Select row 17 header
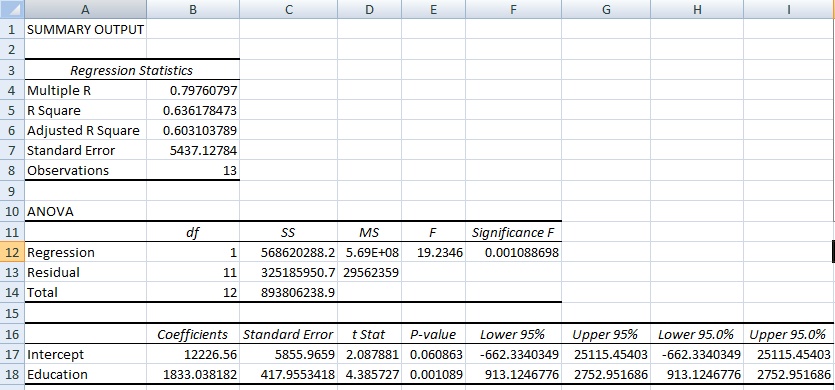The width and height of the screenshot is (835, 390). pos(12,354)
